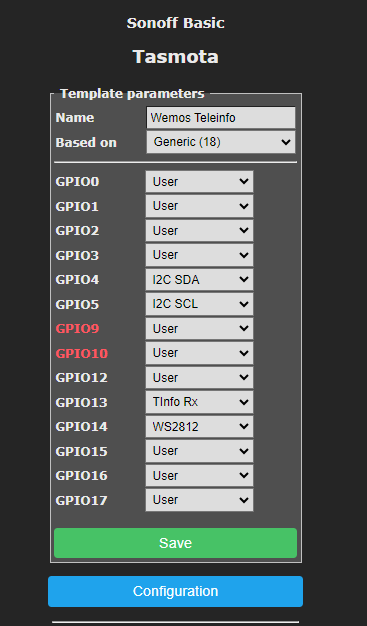Click the GPIO12 label text
This screenshot has height=626, width=367.
tap(81, 378)
